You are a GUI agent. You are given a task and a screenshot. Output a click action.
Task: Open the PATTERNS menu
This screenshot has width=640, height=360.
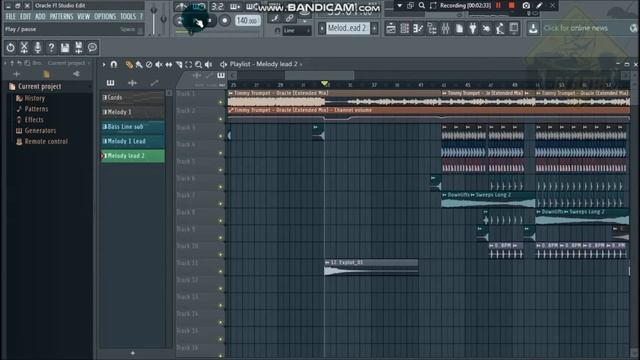[61, 16]
